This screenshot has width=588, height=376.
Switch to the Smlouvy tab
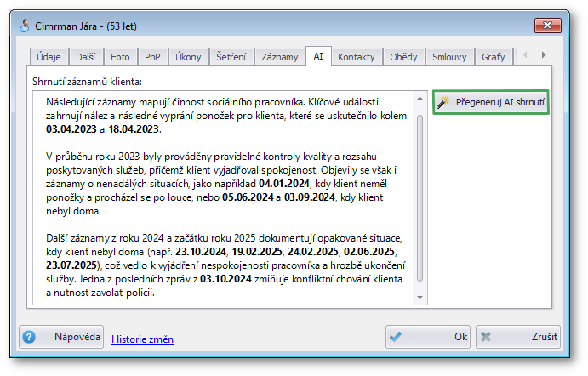tap(449, 57)
